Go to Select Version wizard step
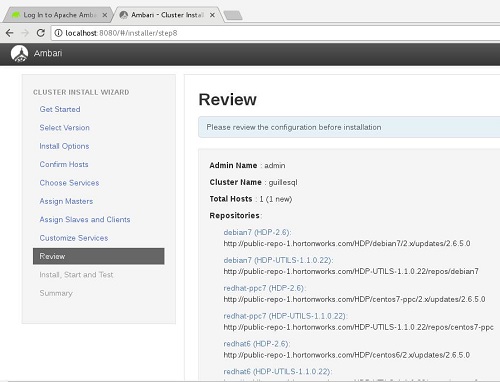The image size is (500, 382). (64, 128)
